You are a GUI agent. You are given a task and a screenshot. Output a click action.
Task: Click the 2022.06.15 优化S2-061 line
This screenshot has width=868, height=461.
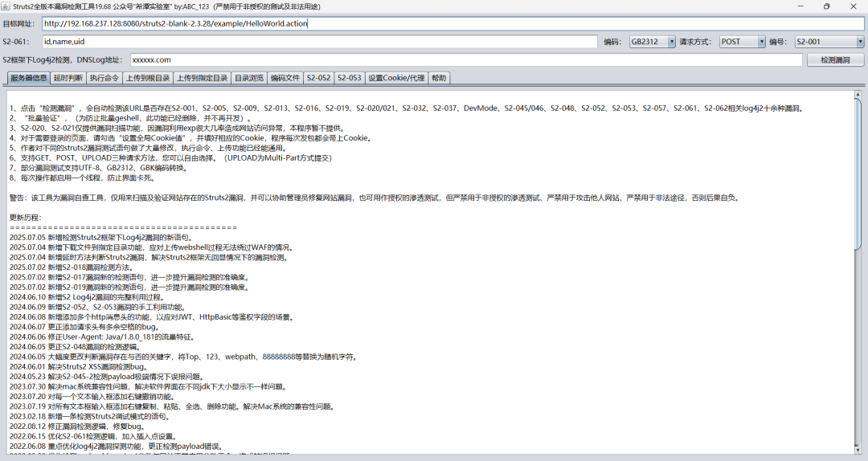coord(93,437)
